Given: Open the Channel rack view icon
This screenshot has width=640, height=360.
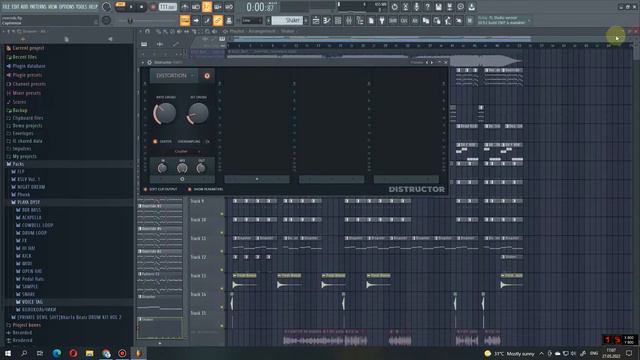Looking at the screenshot, I should click(x=338, y=20).
